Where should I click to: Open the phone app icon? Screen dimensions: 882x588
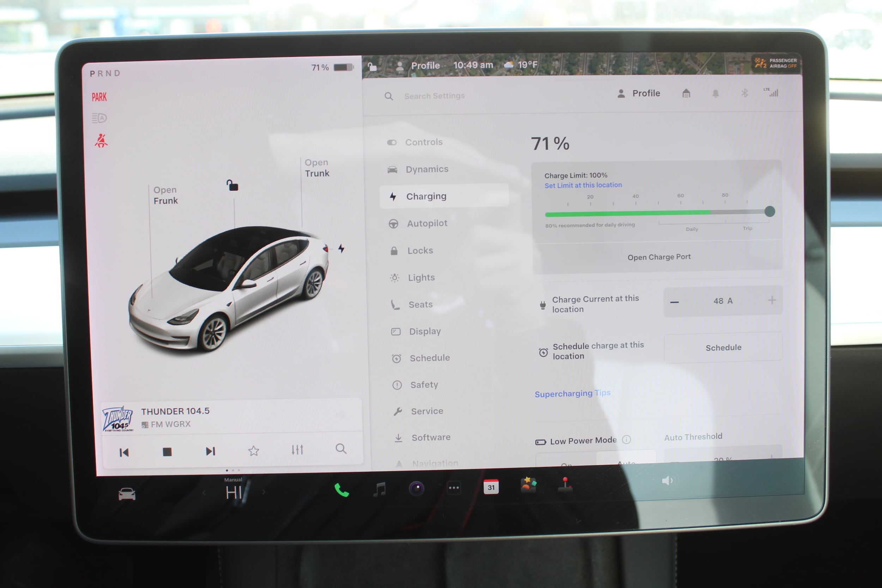341,490
